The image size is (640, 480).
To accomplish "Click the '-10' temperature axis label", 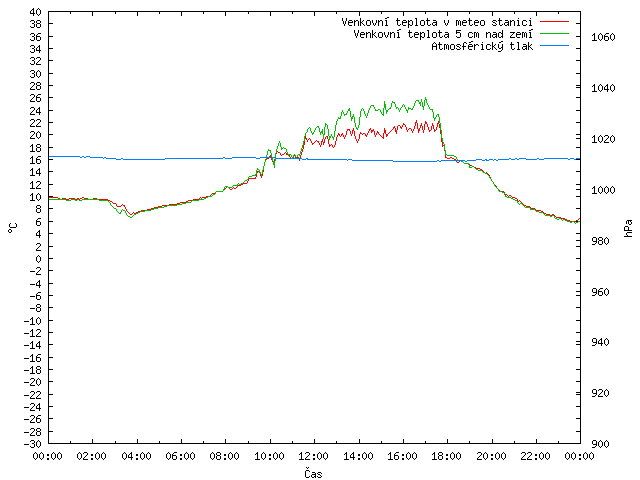I will click(33, 320).
